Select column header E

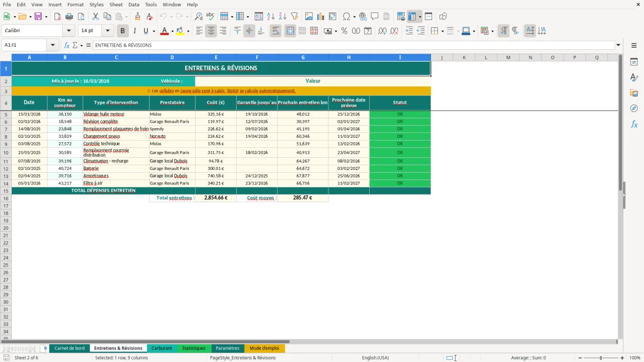point(216,57)
